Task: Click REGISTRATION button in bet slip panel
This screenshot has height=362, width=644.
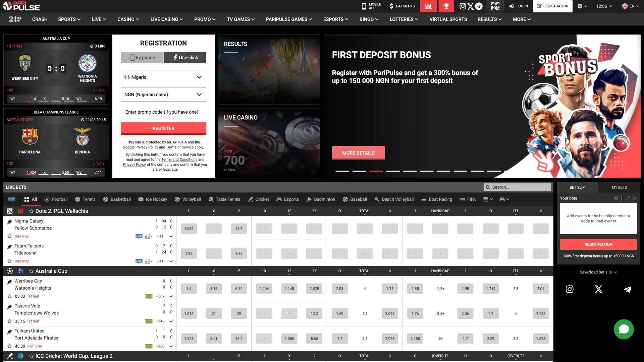Action: click(598, 244)
